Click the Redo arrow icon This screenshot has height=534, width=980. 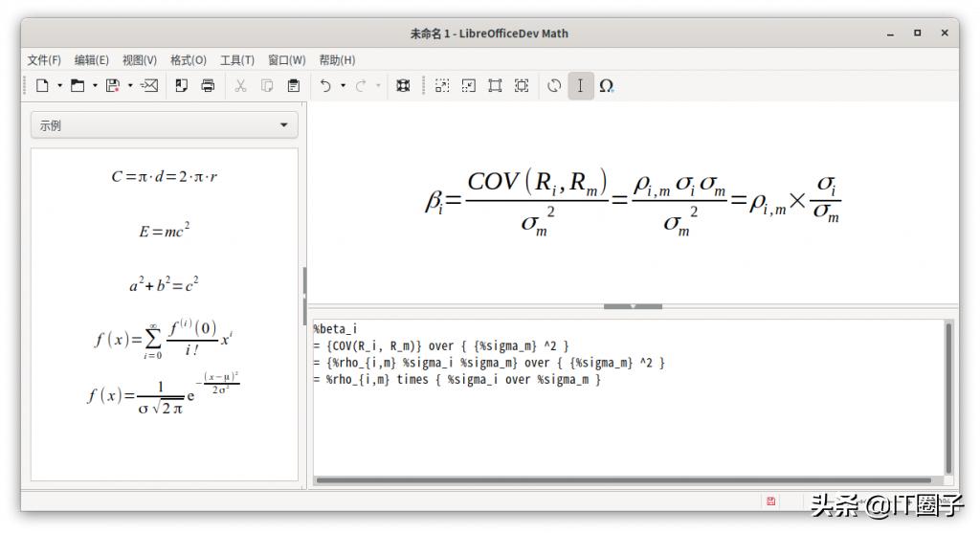pos(361,86)
